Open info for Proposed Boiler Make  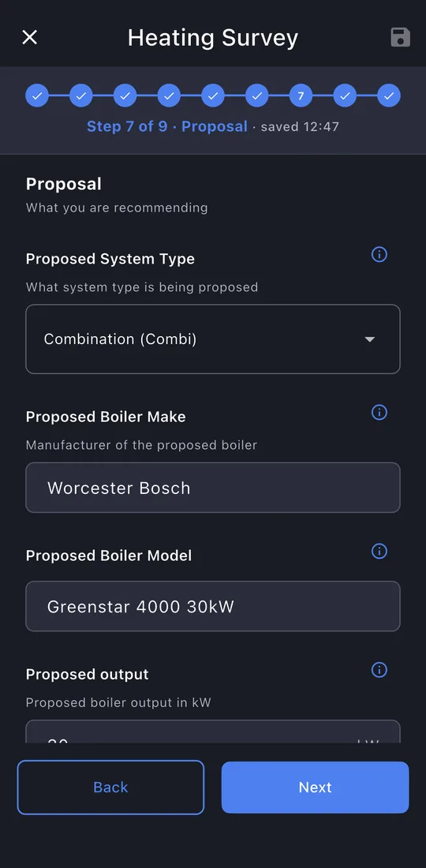tap(379, 413)
